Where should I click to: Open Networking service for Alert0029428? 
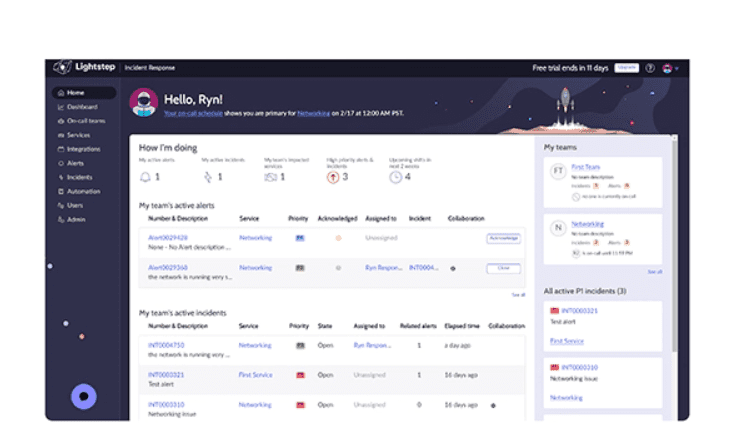(x=256, y=238)
